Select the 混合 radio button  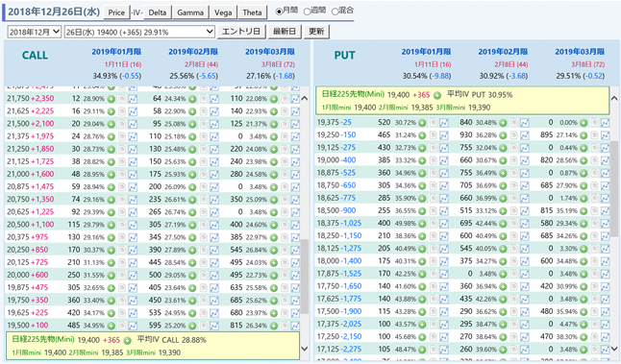[x=335, y=12]
